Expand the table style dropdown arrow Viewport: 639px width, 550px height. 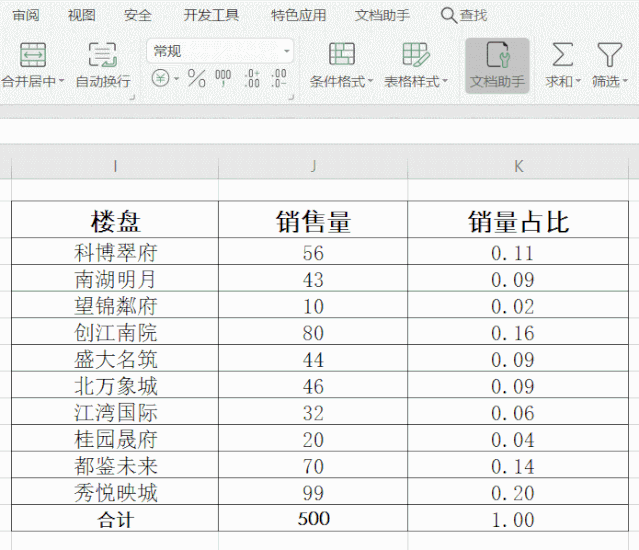click(445, 81)
